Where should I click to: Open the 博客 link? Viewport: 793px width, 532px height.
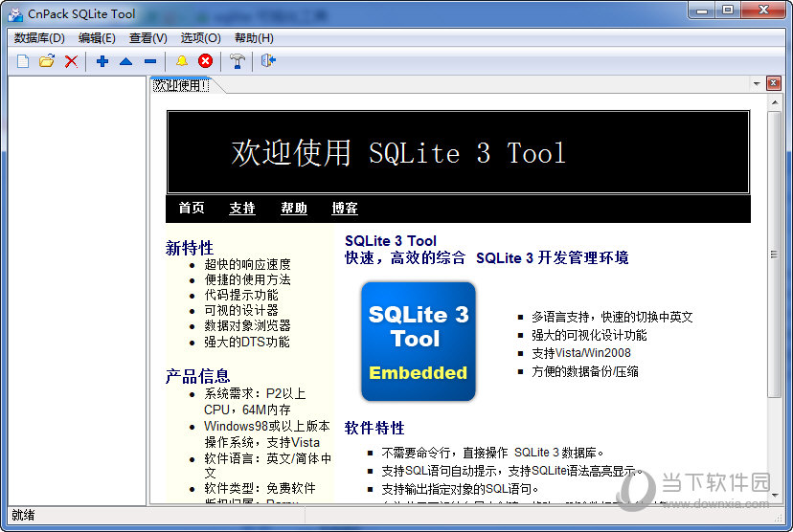tap(345, 208)
